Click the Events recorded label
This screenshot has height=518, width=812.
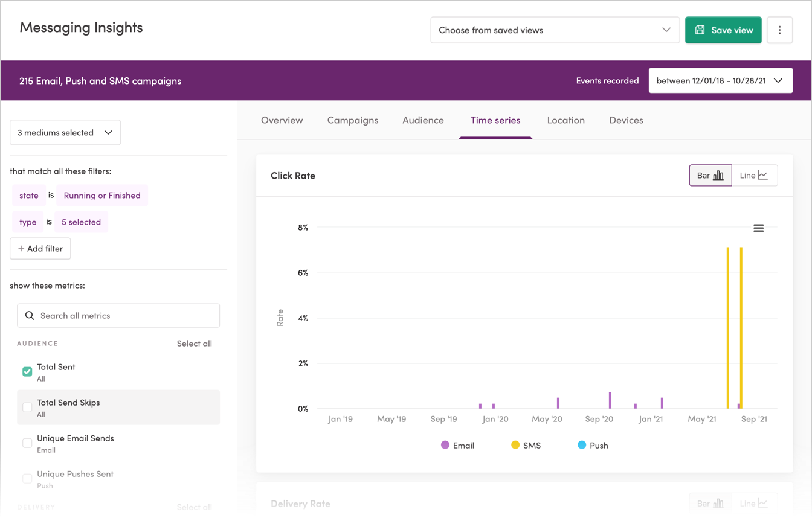pos(607,80)
